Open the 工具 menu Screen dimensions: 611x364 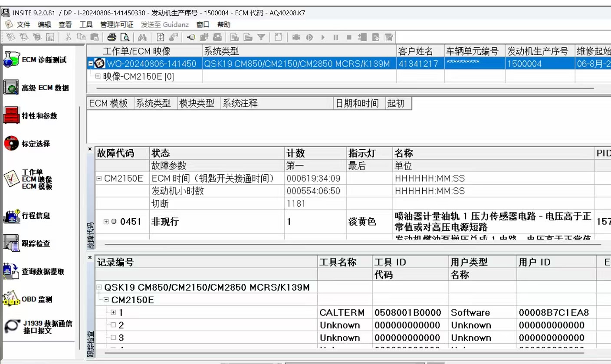(x=86, y=25)
